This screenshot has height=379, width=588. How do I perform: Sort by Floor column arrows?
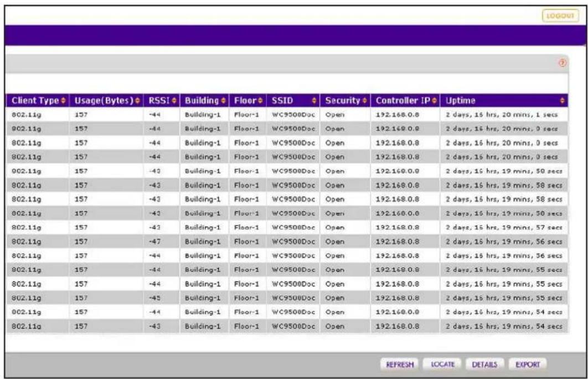[260, 100]
